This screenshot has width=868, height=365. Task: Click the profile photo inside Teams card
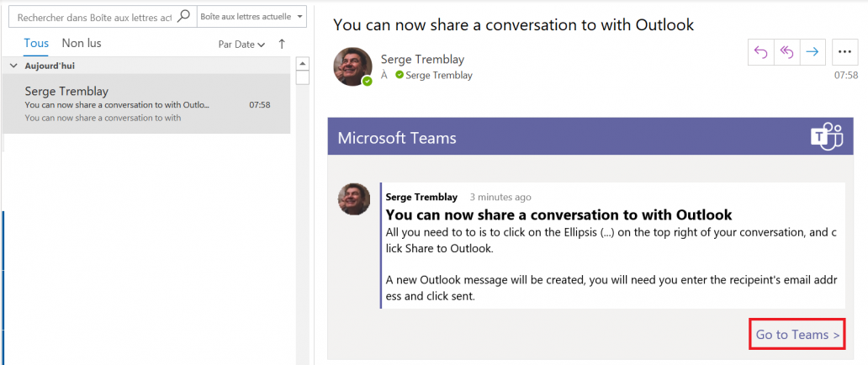[x=354, y=198]
